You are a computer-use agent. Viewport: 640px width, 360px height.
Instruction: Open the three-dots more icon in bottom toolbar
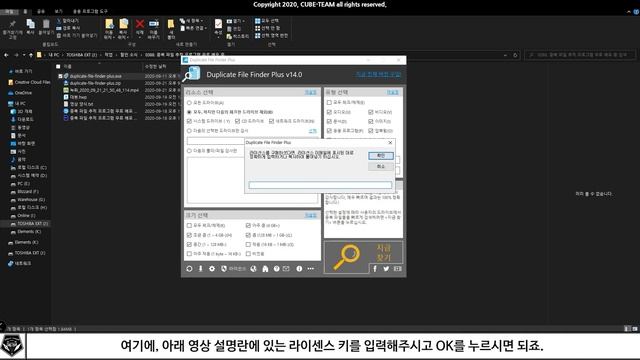(x=311, y=269)
